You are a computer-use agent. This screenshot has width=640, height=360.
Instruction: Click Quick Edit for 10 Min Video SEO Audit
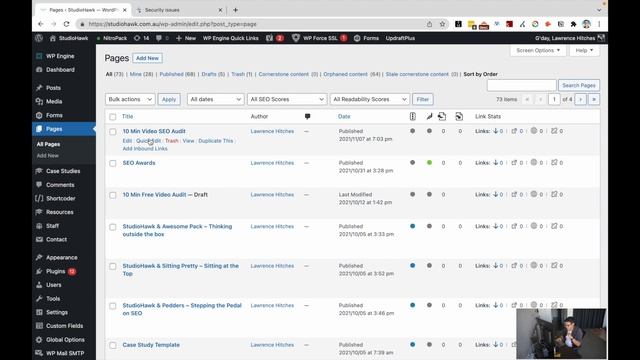(x=149, y=141)
